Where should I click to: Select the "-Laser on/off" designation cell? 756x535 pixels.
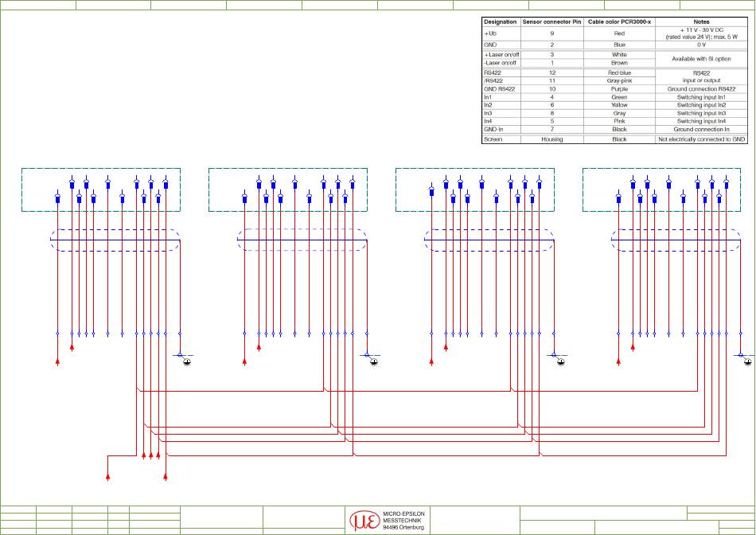click(x=501, y=63)
